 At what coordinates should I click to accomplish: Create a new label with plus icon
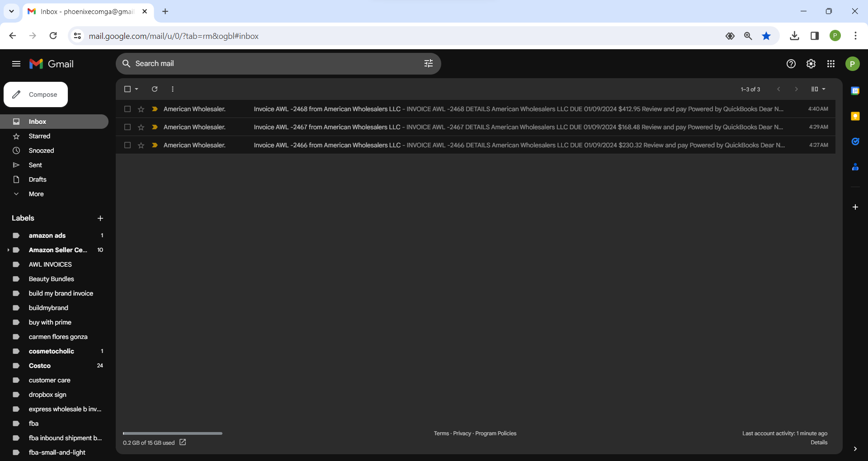pos(100,218)
